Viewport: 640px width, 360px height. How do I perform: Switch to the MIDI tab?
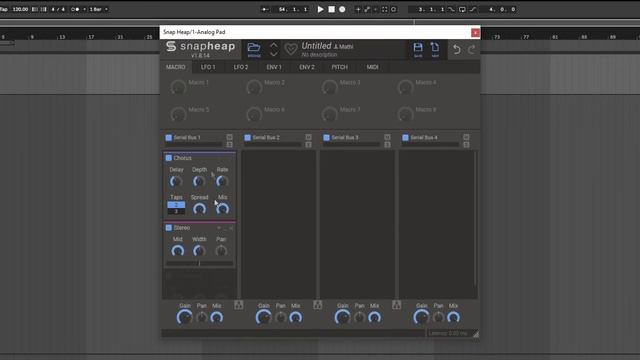pos(372,67)
